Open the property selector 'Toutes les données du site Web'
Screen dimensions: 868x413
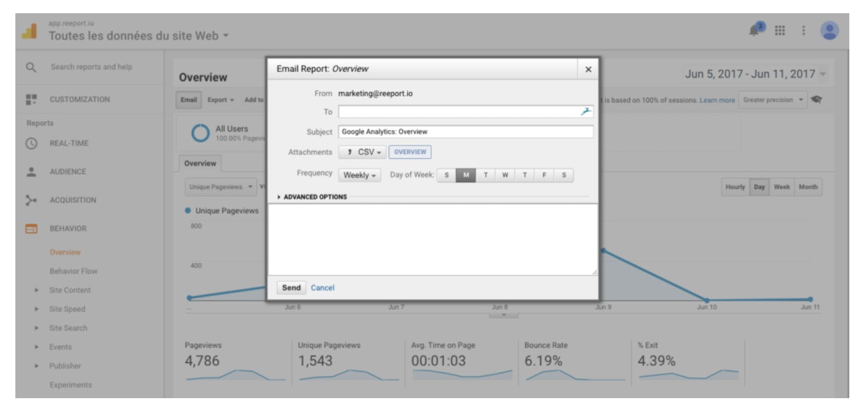[x=138, y=36]
